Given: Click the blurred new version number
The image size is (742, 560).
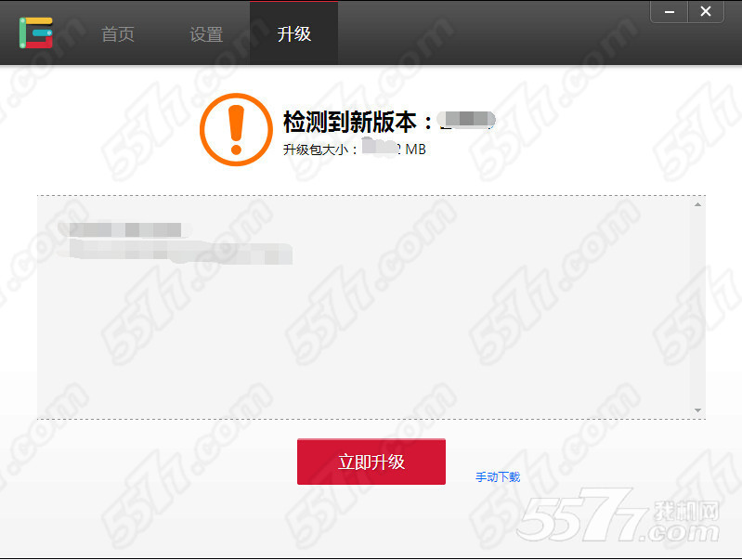Looking at the screenshot, I should (465, 119).
